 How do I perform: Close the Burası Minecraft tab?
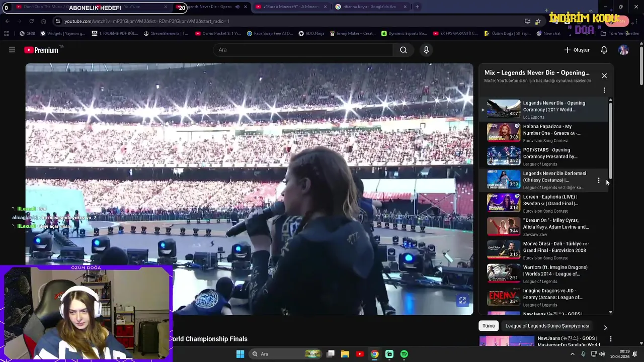point(325,7)
